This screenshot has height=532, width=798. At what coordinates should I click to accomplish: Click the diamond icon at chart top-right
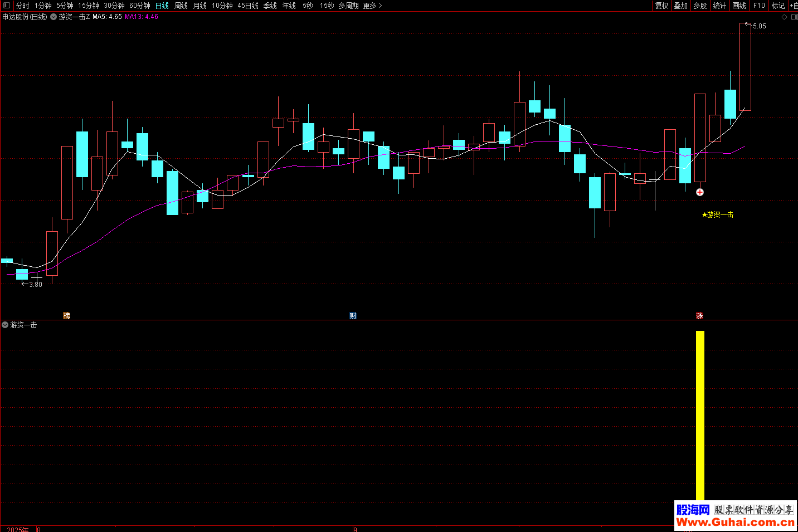784,17
